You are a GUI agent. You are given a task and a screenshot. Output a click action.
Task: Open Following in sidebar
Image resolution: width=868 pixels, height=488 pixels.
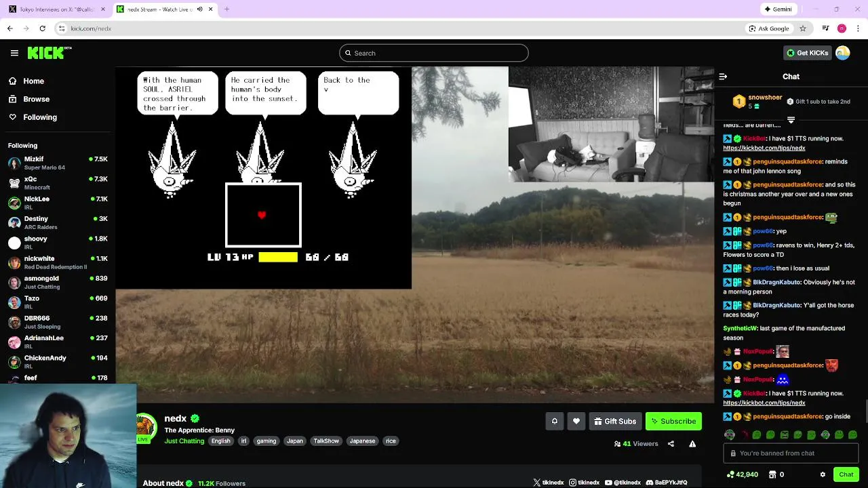click(x=33, y=117)
